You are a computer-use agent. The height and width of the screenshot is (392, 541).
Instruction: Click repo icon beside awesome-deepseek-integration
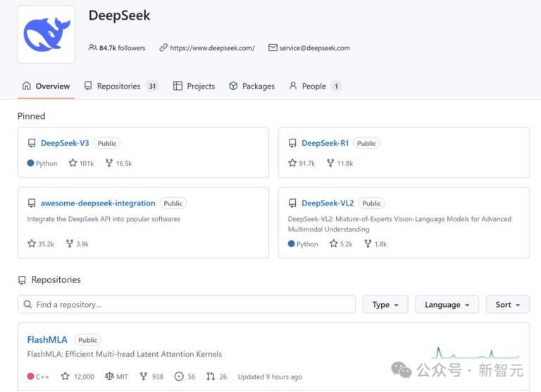tap(32, 203)
